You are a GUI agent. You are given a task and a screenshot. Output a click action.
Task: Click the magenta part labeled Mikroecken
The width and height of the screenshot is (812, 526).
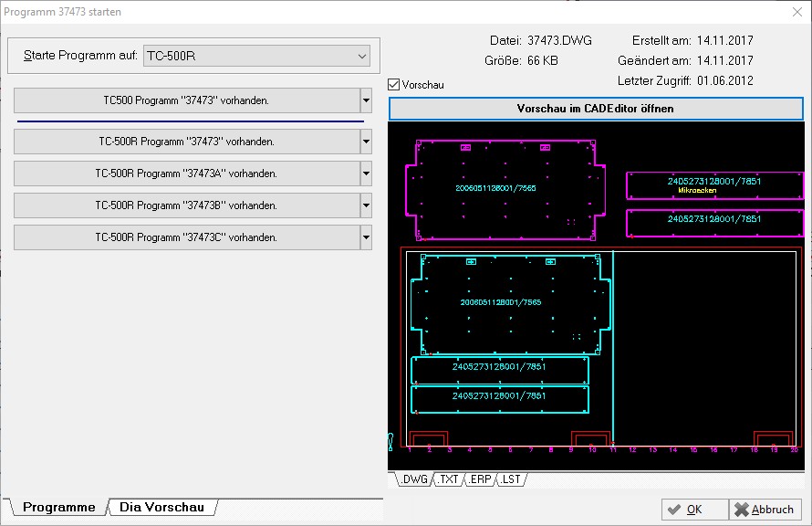[714, 185]
